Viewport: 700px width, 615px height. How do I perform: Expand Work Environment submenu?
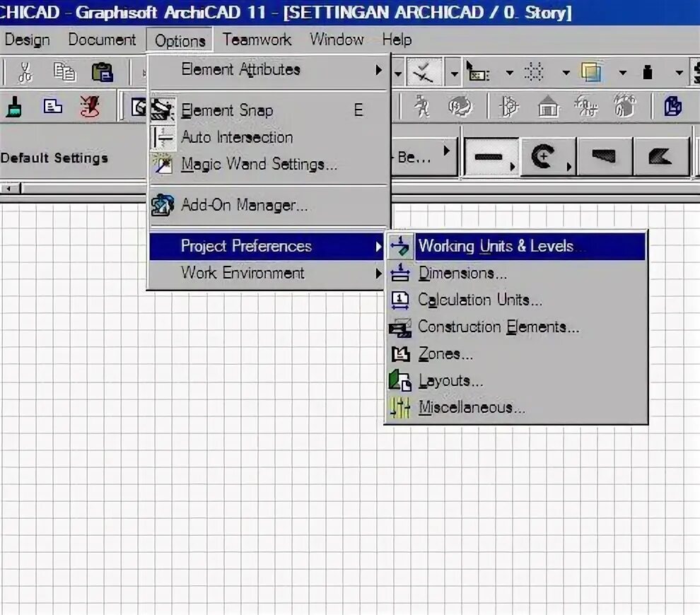[267, 273]
